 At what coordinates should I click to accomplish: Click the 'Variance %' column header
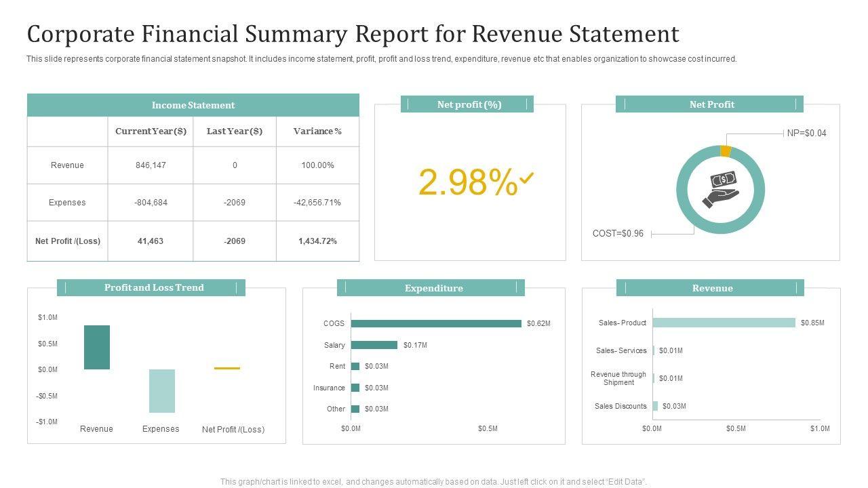317,131
